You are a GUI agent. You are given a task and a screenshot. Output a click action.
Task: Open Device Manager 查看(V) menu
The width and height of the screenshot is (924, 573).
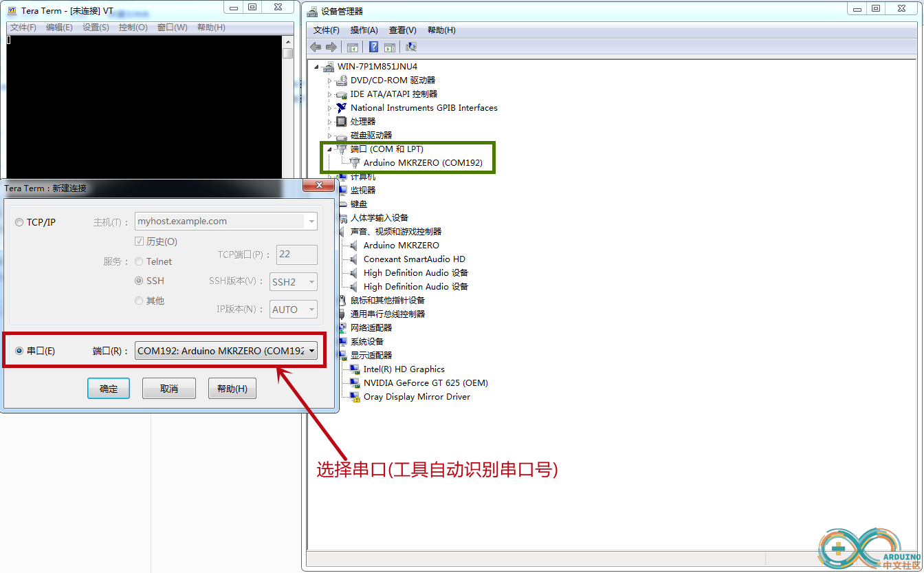(x=402, y=30)
